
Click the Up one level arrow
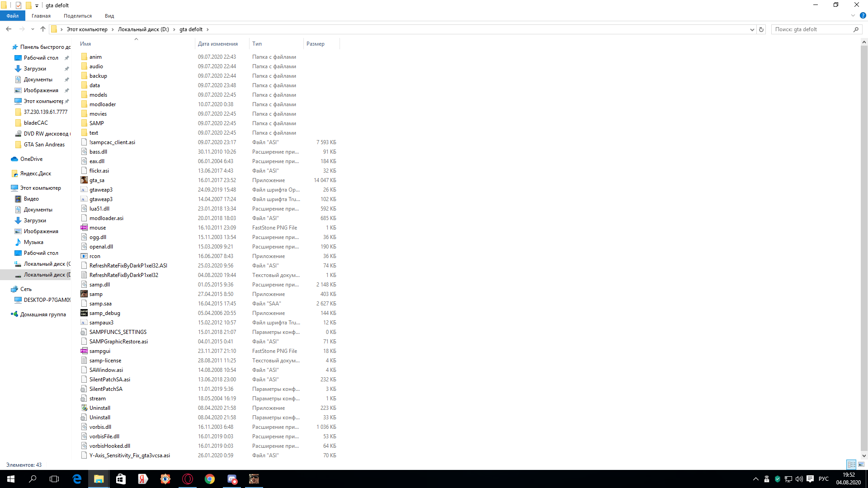tap(43, 29)
